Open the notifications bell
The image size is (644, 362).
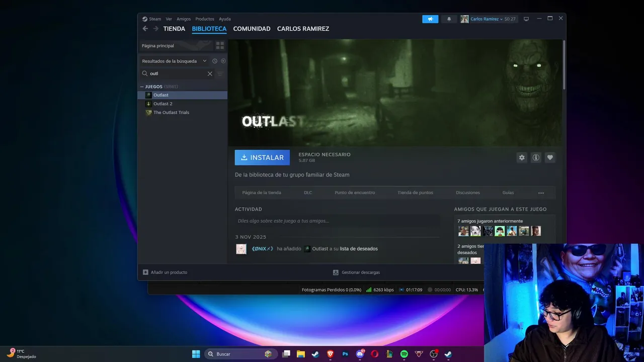(x=449, y=19)
